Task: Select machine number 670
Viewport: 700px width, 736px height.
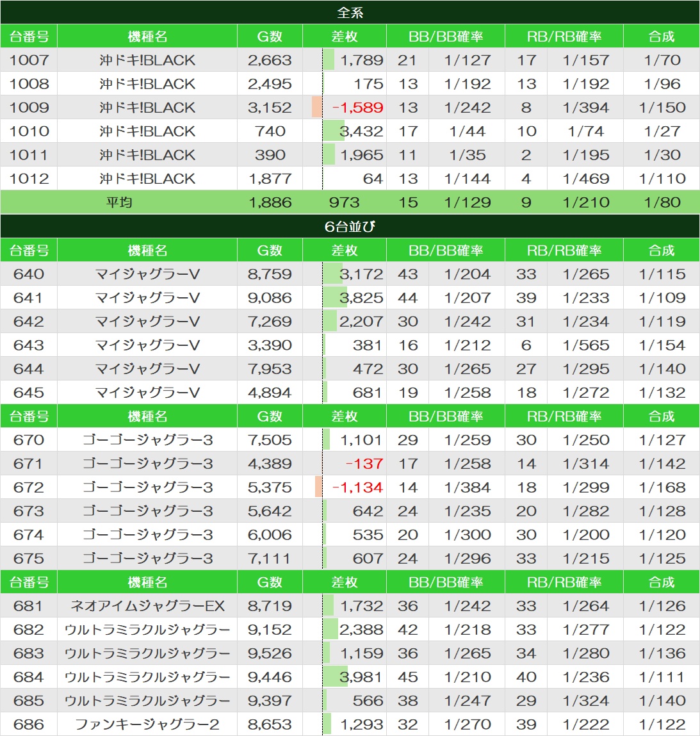Action: point(29,440)
